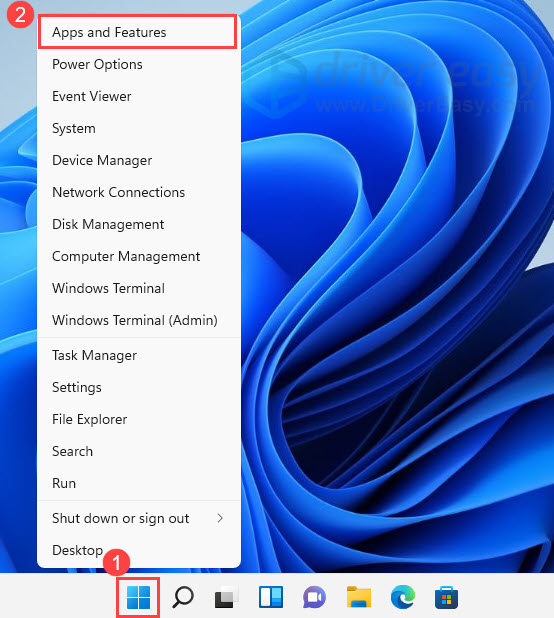554x618 pixels.
Task: Click Desktop menu entry
Action: click(139, 550)
